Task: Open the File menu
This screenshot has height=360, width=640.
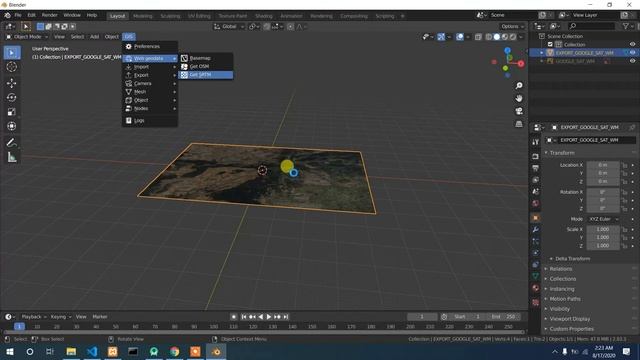Action: tap(18, 15)
